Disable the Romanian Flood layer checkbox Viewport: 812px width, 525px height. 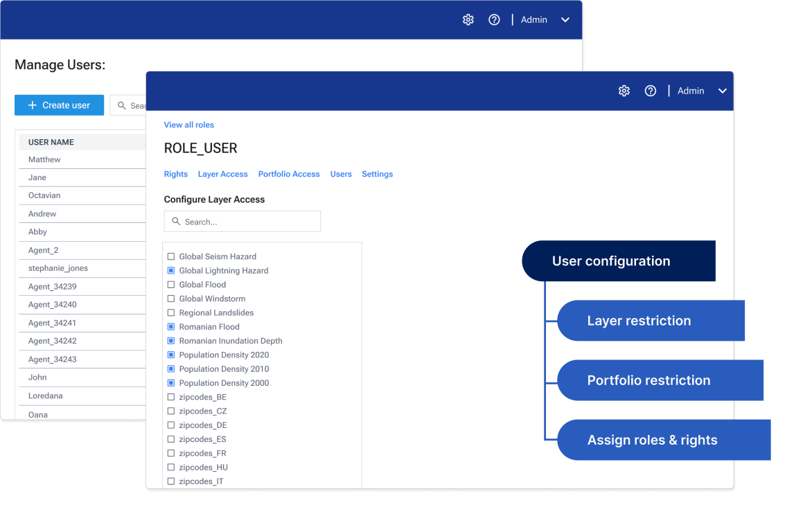pyautogui.click(x=170, y=326)
